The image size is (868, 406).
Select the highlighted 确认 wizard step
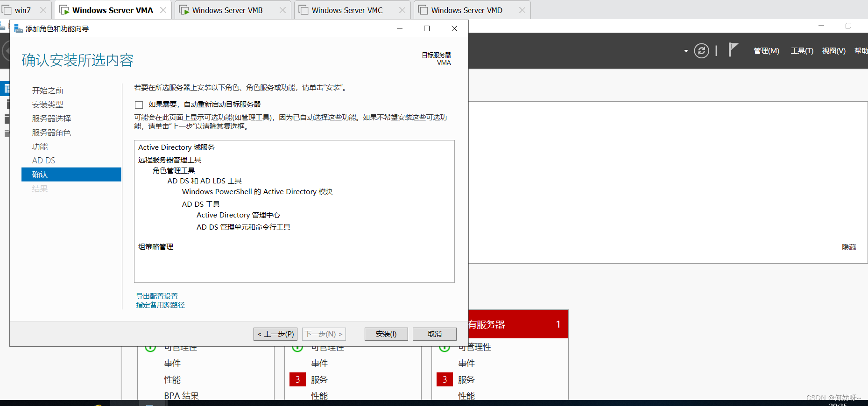pyautogui.click(x=71, y=175)
